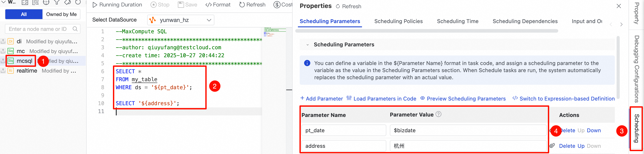
Task: Open the Scheduling Policies tab
Action: [398, 21]
